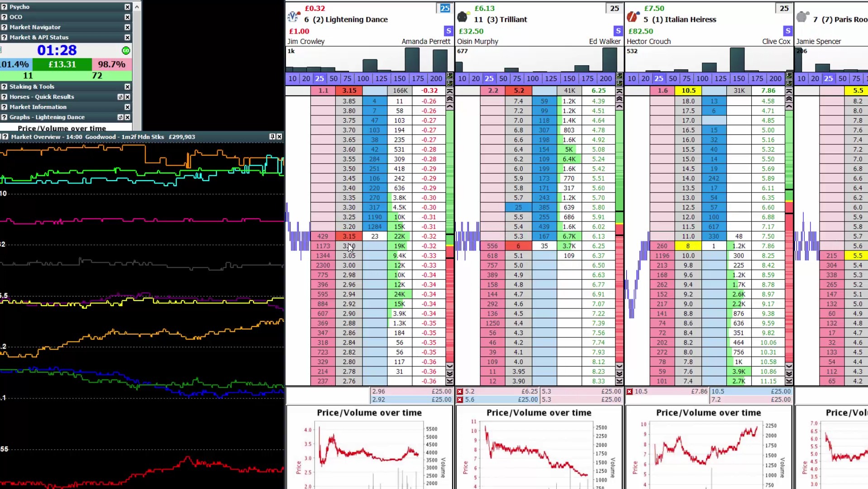Page up the Trilliant ladder with double arrow
Image resolution: width=868 pixels, height=489 pixels.
tap(620, 99)
